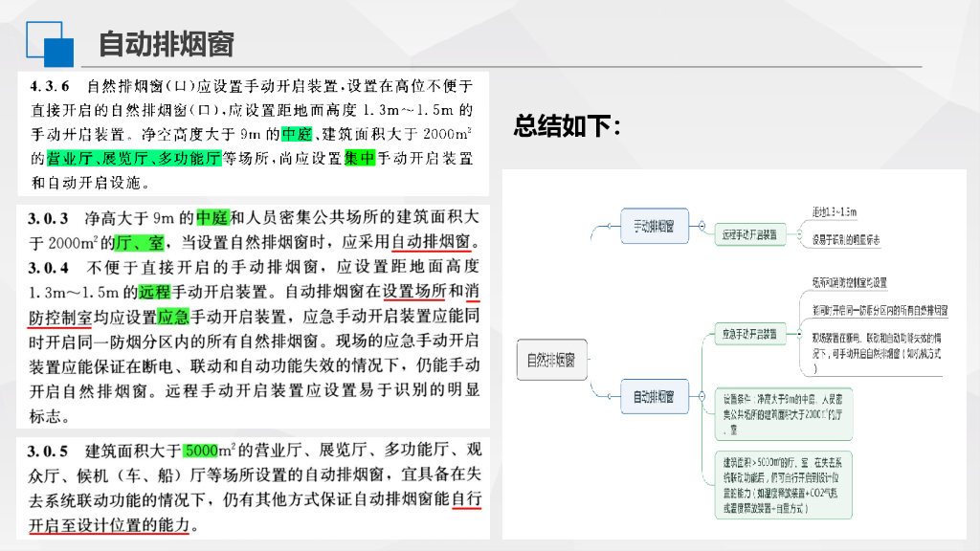Click the highlighted number 5000
980x551 pixels.
tap(201, 451)
